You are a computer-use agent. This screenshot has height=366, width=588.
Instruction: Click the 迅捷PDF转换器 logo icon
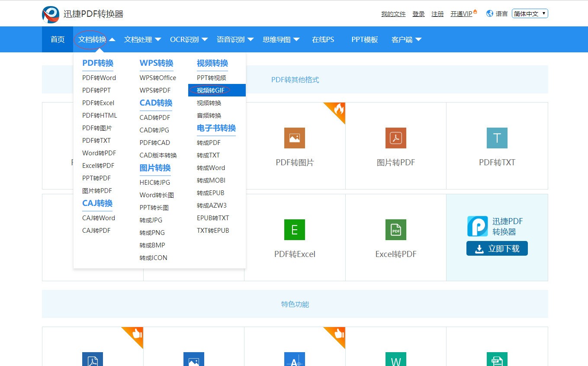point(51,14)
